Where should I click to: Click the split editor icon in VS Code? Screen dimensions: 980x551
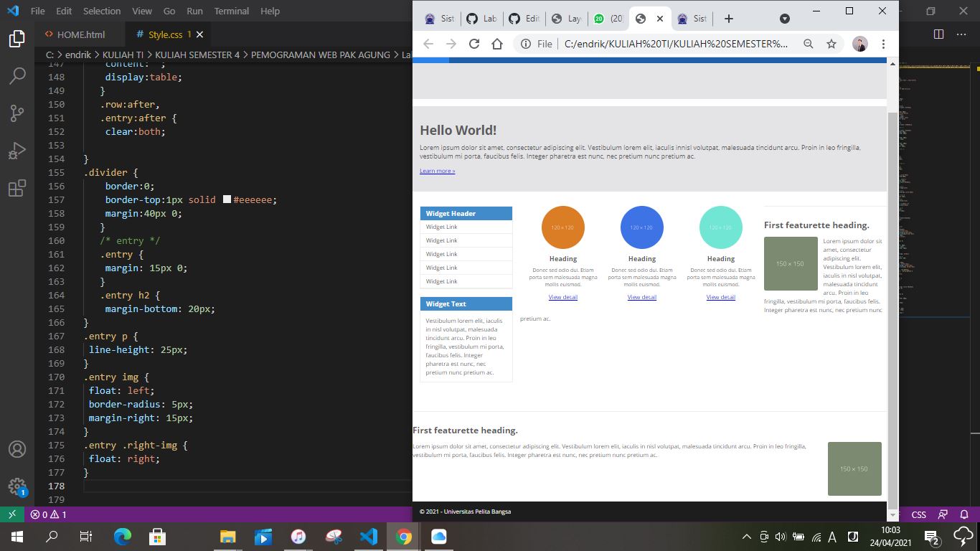938,34
